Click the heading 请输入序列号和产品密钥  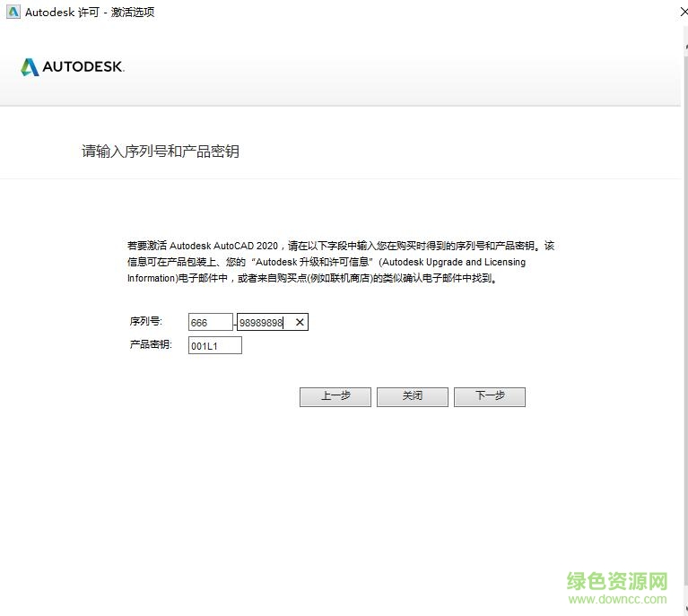[161, 152]
